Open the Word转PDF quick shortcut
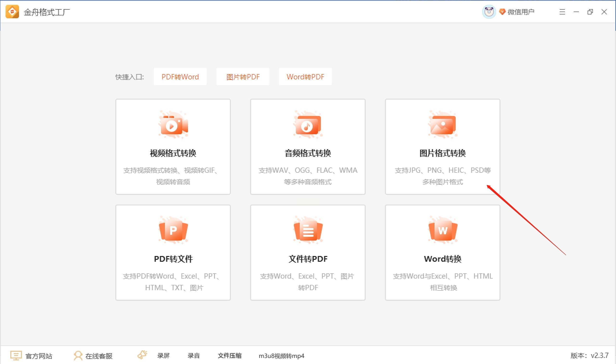This screenshot has width=616, height=364. (x=305, y=77)
